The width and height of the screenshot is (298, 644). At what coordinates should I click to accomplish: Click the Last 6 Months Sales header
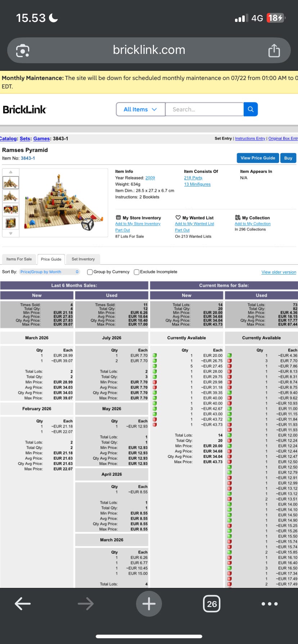[x=74, y=285]
